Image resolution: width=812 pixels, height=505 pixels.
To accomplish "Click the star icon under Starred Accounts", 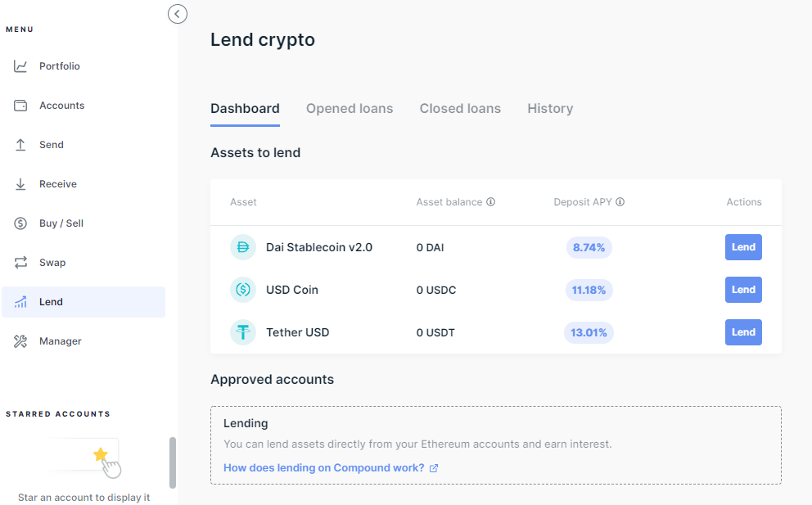I will click(100, 453).
